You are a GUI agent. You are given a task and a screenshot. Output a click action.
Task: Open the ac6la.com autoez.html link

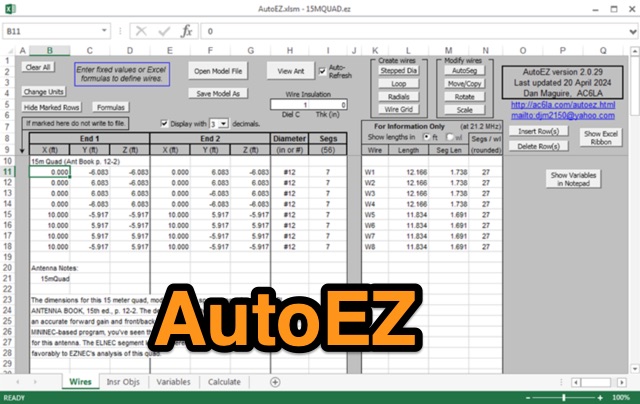[563, 105]
